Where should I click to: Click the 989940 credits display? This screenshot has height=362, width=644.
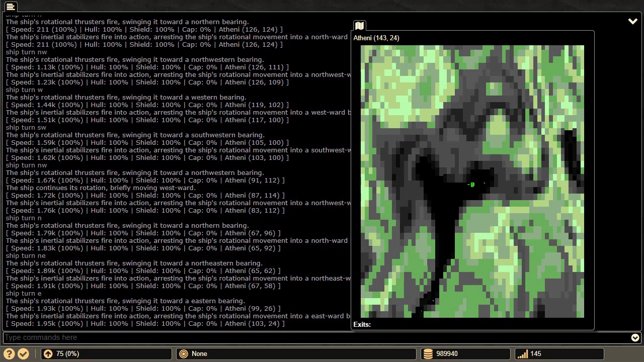(465, 354)
